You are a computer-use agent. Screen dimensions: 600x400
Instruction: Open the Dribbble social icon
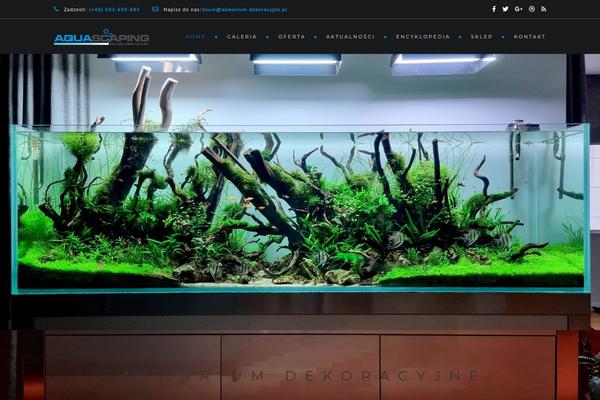[x=532, y=9]
